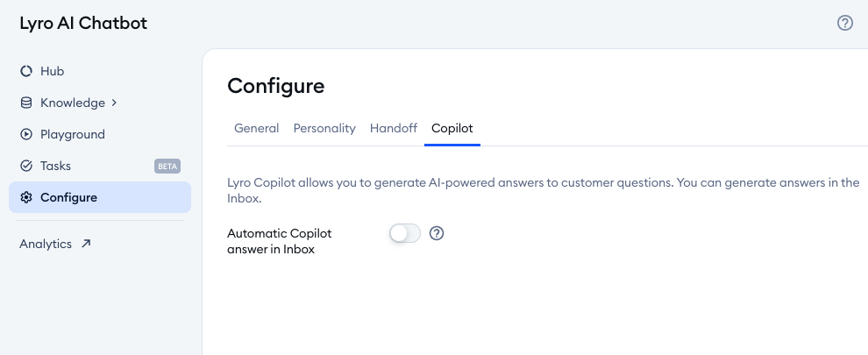Image resolution: width=868 pixels, height=355 pixels.
Task: Click the Tasks checkmark icon
Action: coord(26,166)
